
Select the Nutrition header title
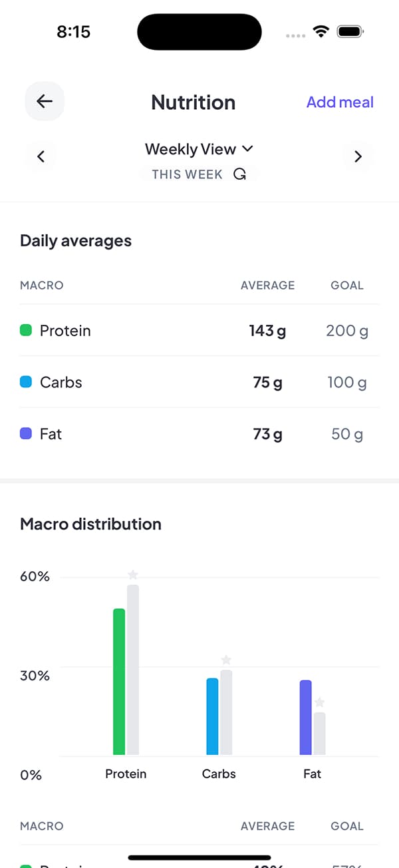tap(193, 102)
